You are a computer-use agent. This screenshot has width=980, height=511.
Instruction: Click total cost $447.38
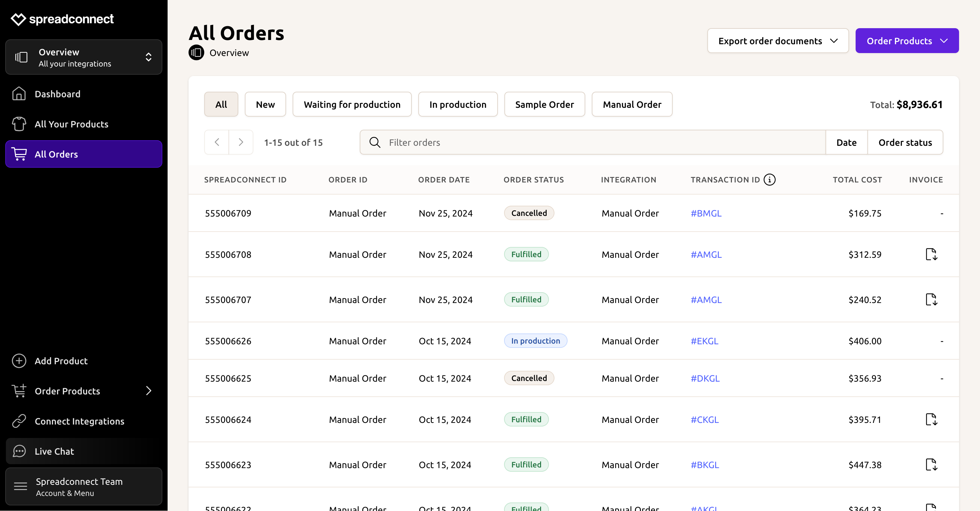pos(865,464)
